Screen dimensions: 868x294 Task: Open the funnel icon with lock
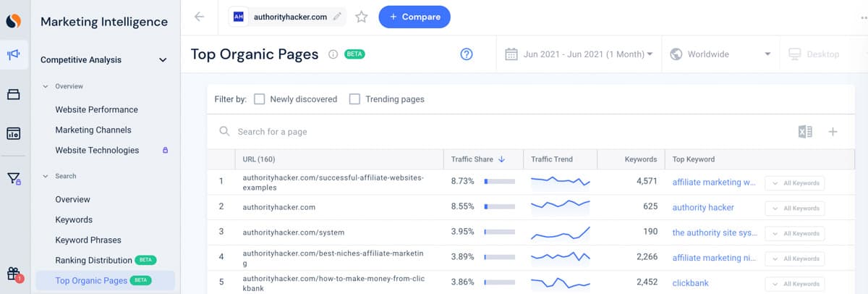coord(14,178)
